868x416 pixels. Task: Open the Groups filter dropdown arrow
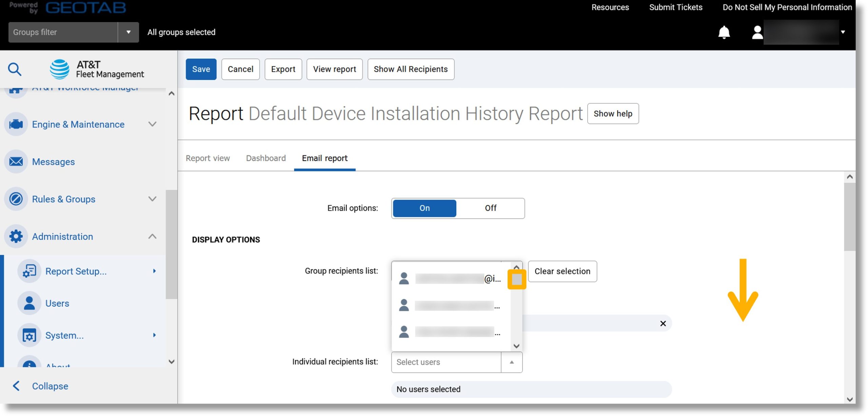129,32
